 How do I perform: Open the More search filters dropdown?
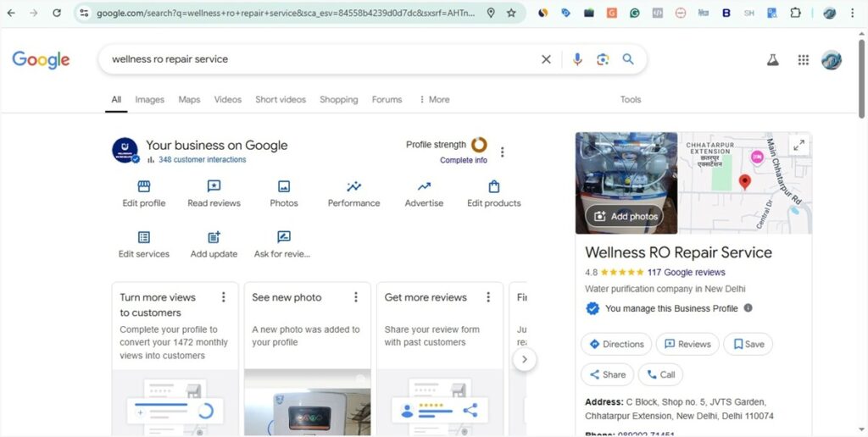(434, 100)
